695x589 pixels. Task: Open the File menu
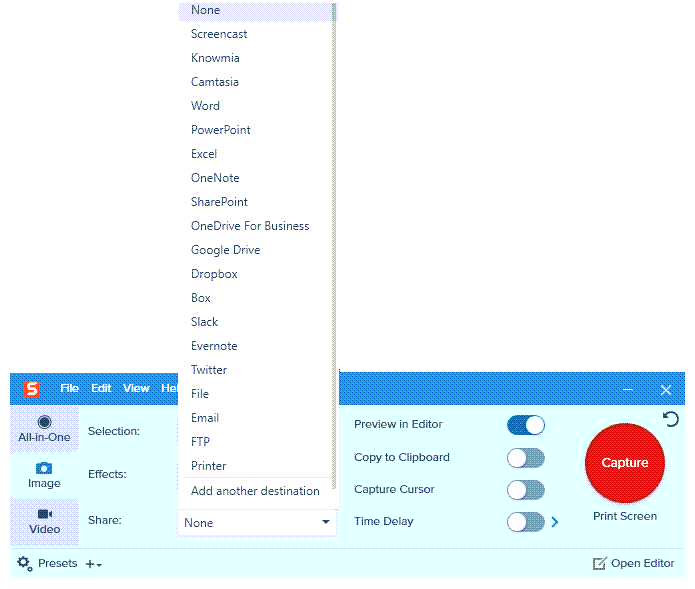[x=70, y=388]
